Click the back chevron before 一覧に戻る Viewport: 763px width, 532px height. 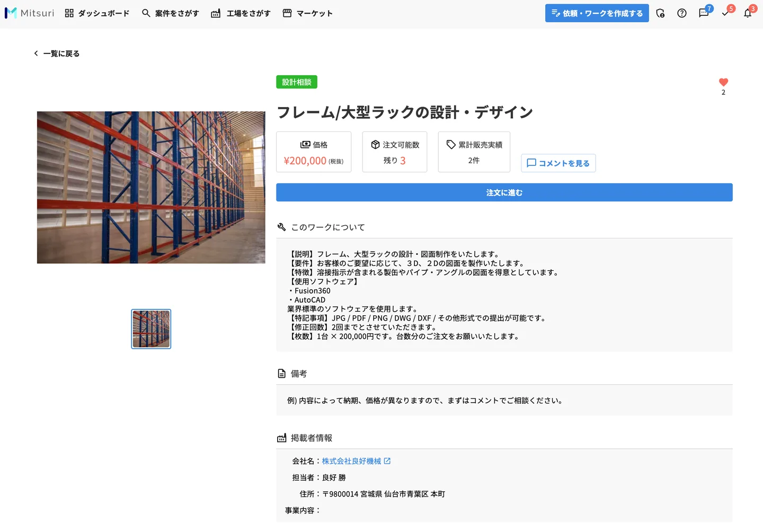36,54
